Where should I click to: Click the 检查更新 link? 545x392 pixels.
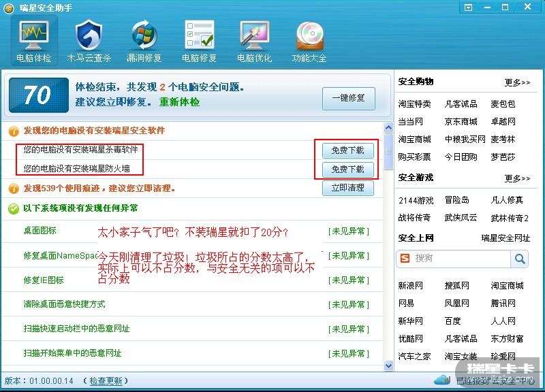pos(106,381)
